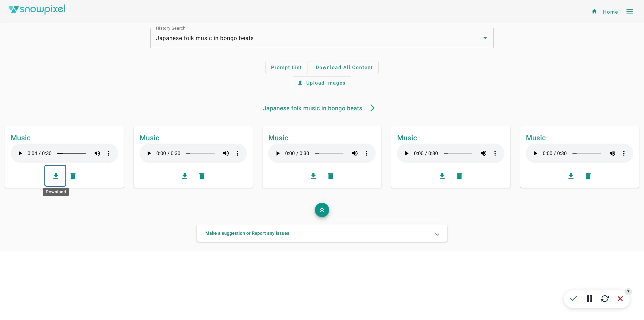This screenshot has width=644, height=320.
Task: Mute the first Music player
Action: click(97, 153)
